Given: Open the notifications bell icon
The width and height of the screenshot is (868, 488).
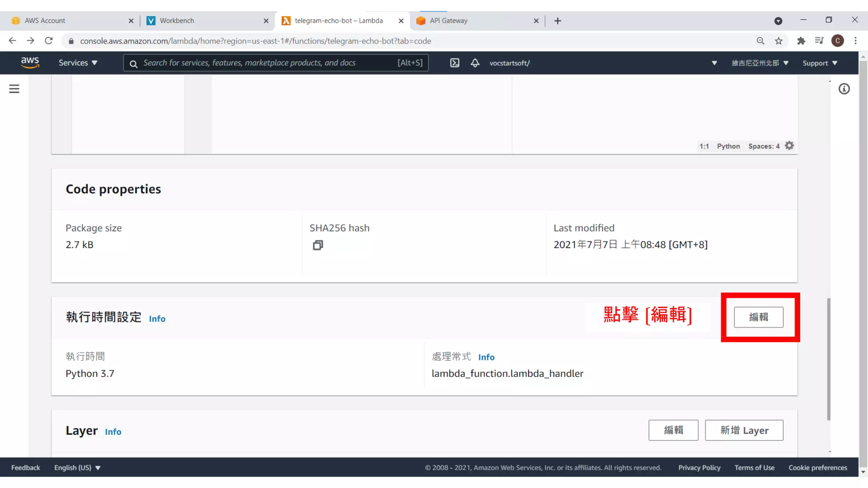Looking at the screenshot, I should [475, 63].
